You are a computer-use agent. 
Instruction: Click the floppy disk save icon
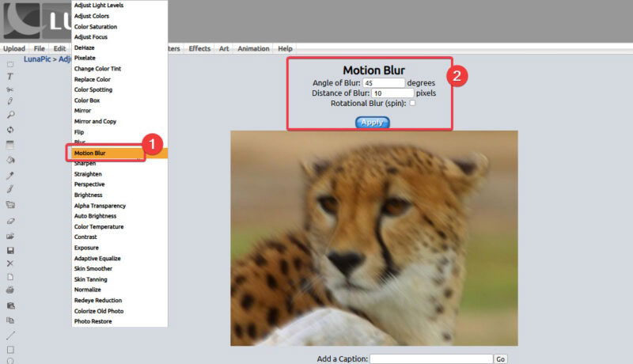pyautogui.click(x=10, y=250)
